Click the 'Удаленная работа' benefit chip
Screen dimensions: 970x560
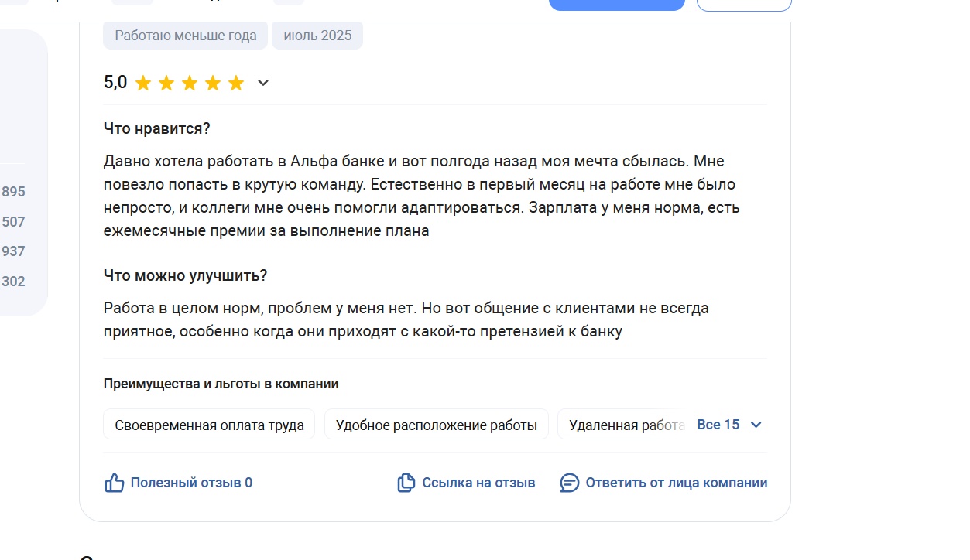(626, 425)
